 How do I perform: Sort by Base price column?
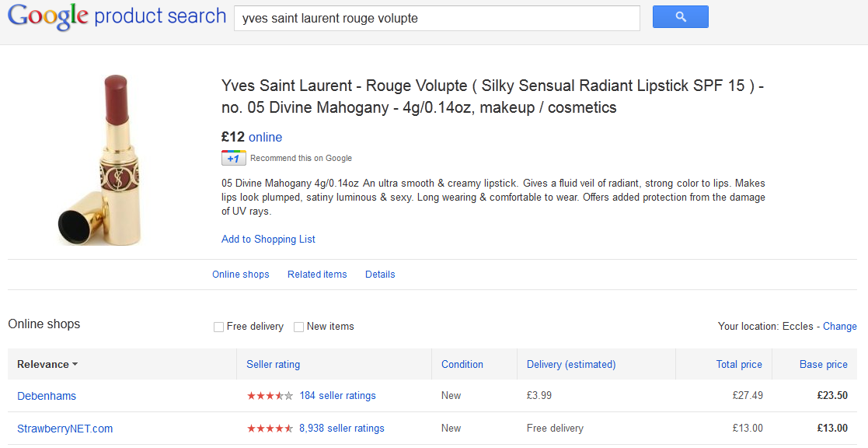point(823,364)
